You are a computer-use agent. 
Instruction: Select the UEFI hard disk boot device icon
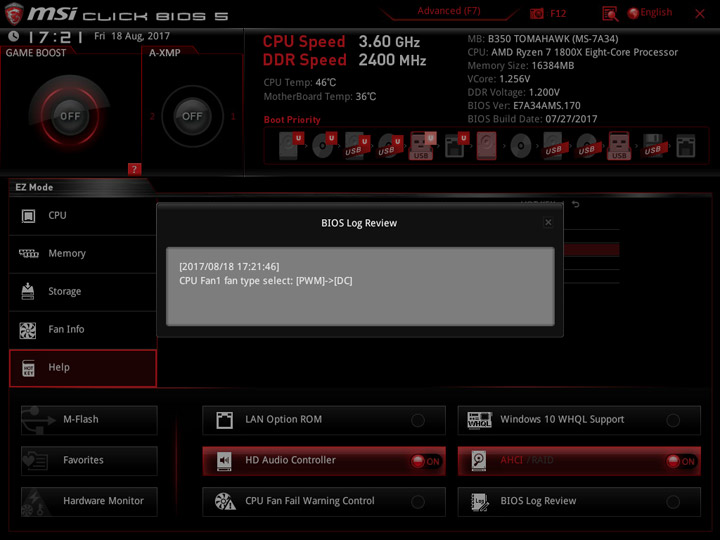(x=291, y=146)
